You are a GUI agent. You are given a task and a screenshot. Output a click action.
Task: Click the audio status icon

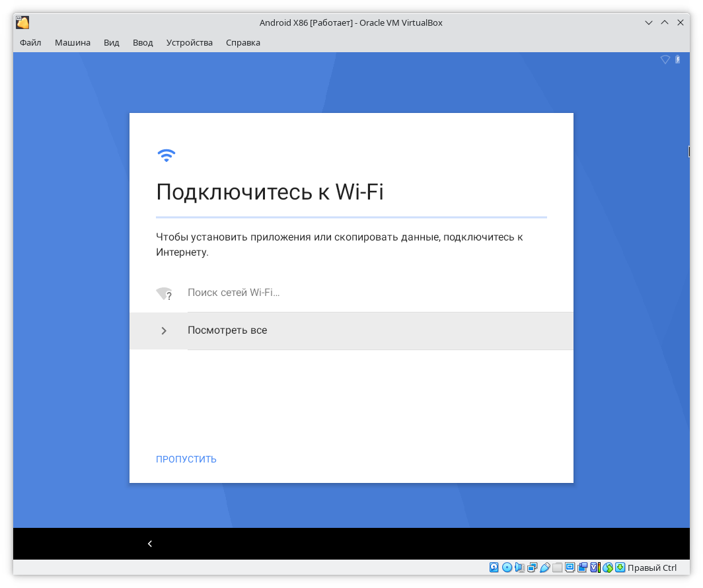tap(519, 568)
